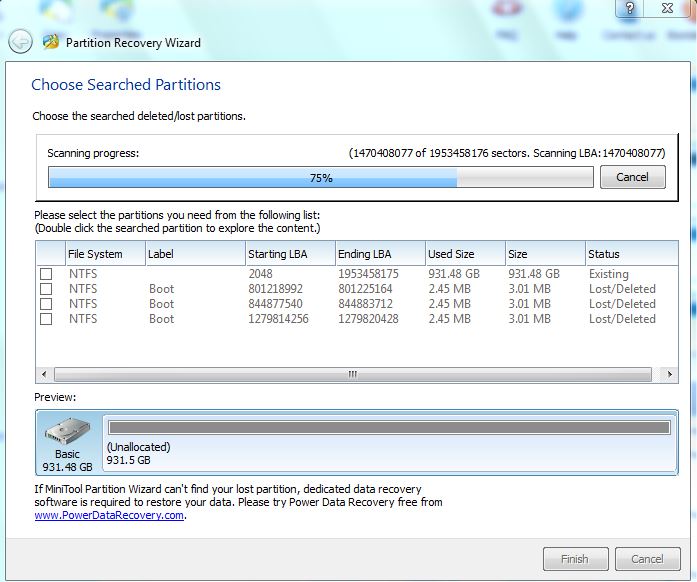
Task: Click Ending LBA value 801225164
Action: coord(365,289)
